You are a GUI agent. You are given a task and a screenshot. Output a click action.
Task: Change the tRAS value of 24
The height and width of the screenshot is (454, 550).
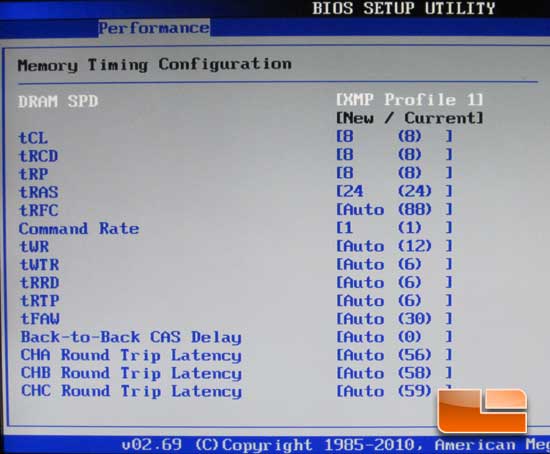point(394,191)
